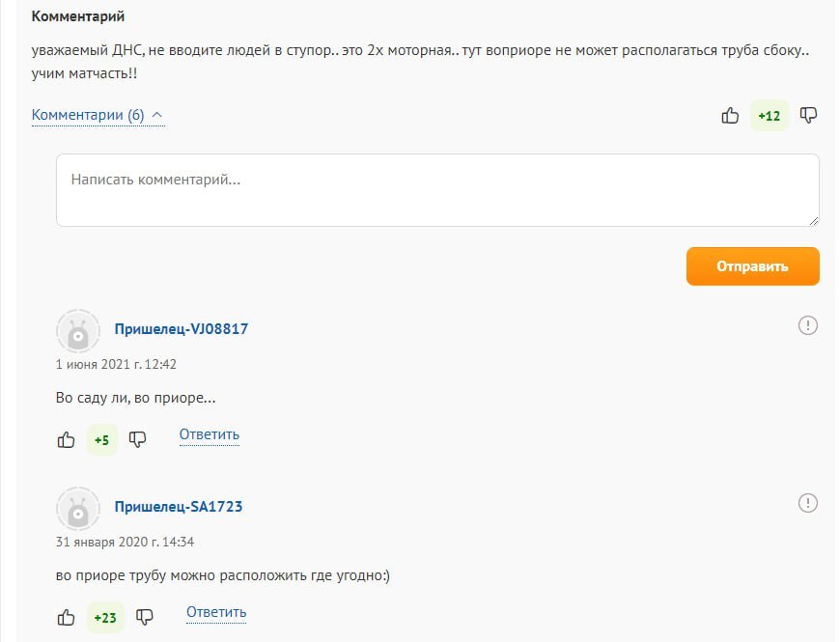
Task: Thumbs up Пришелец-VJ08817's reply
Action: pos(67,440)
